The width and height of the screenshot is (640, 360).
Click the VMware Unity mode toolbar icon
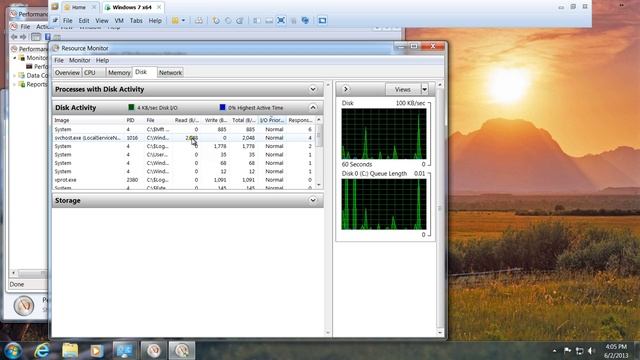293,20
